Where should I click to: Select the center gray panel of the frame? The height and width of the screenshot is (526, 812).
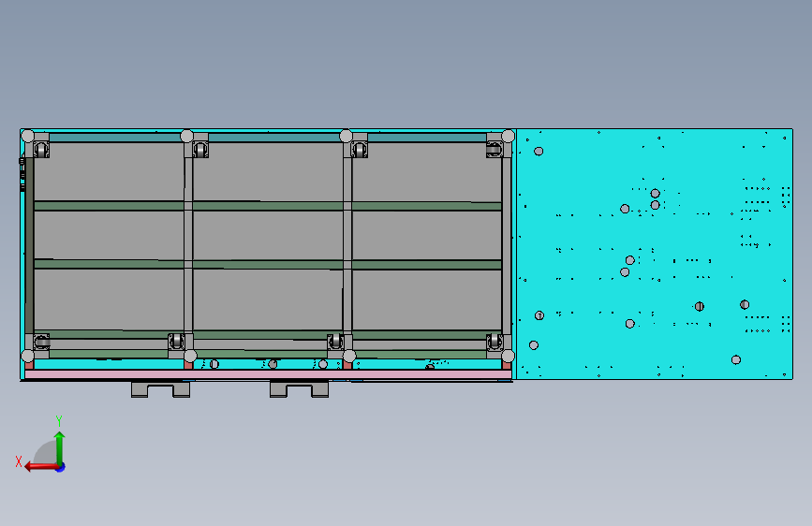(268, 236)
